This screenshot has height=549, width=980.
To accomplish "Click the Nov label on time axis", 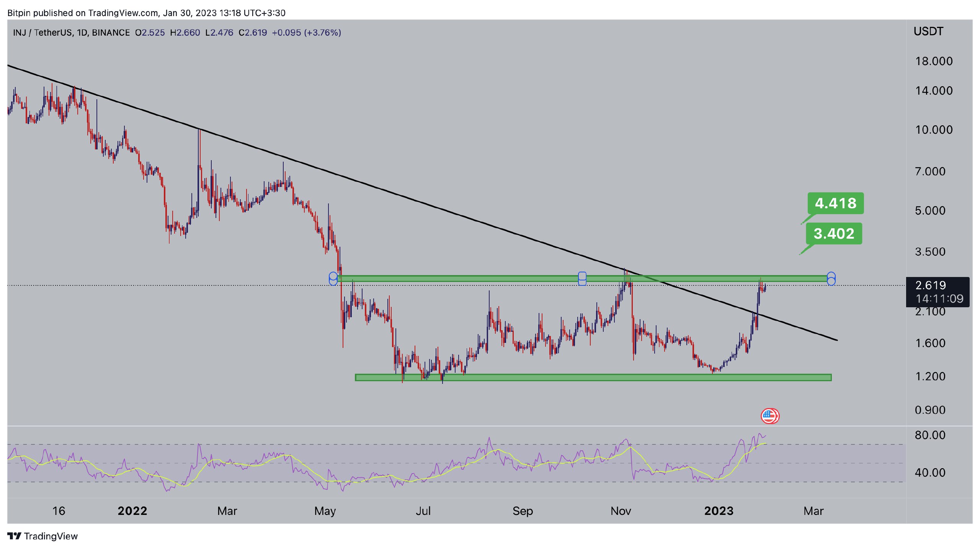I will point(621,511).
